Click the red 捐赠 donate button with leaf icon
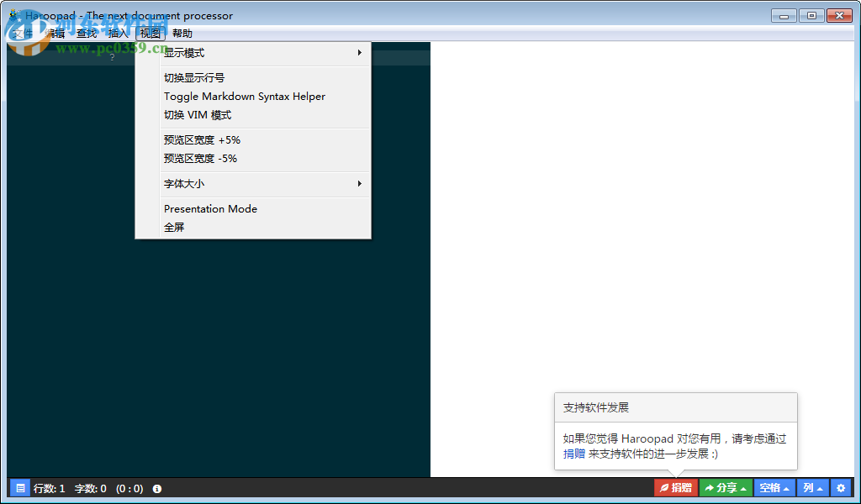861x504 pixels. (675, 487)
